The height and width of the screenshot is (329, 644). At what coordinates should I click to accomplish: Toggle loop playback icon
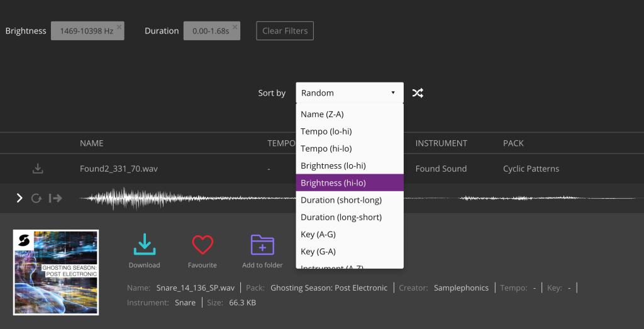tap(36, 198)
